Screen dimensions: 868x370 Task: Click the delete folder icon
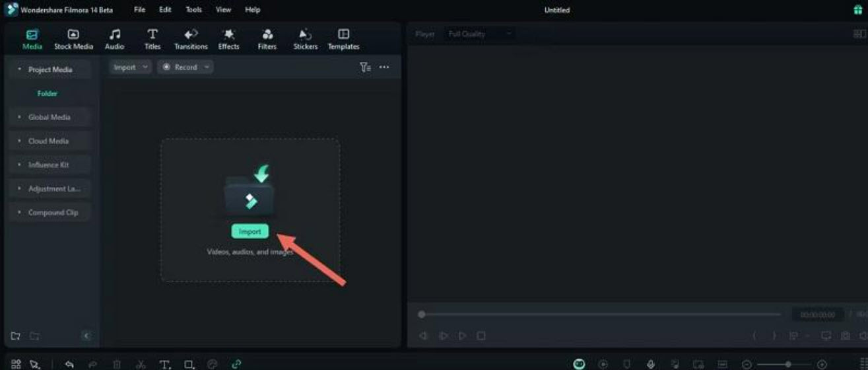(34, 336)
